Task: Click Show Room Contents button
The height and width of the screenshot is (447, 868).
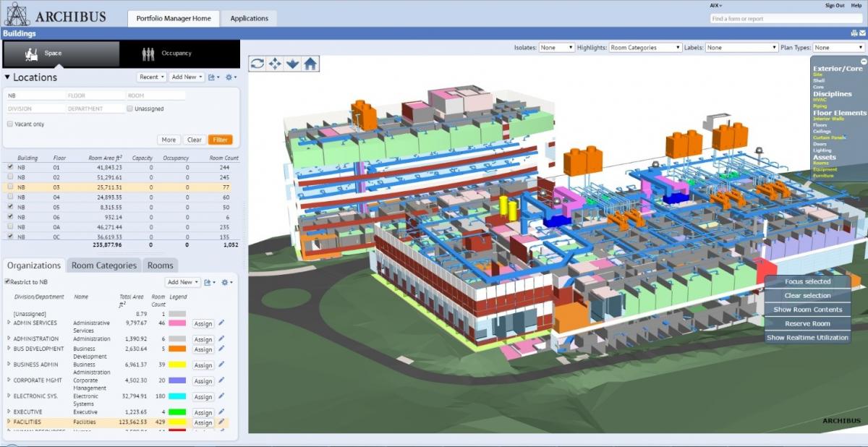Action: (x=808, y=310)
